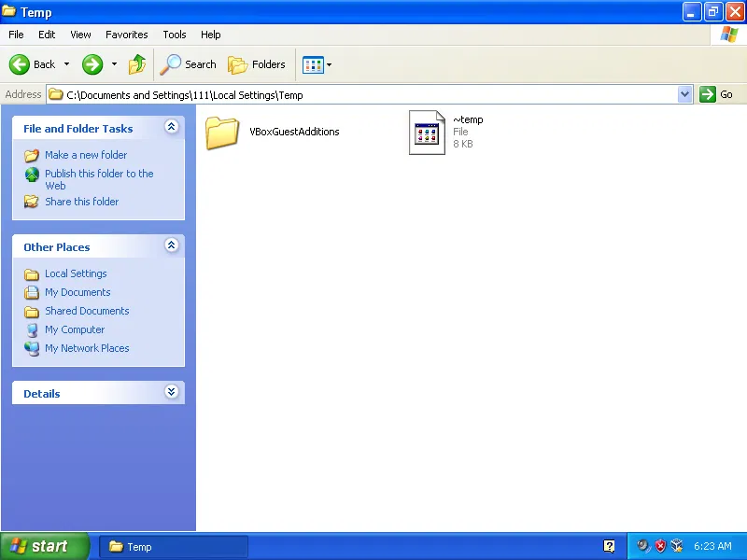This screenshot has height=560, width=747.
Task: Go up one folder level
Action: coord(137,64)
